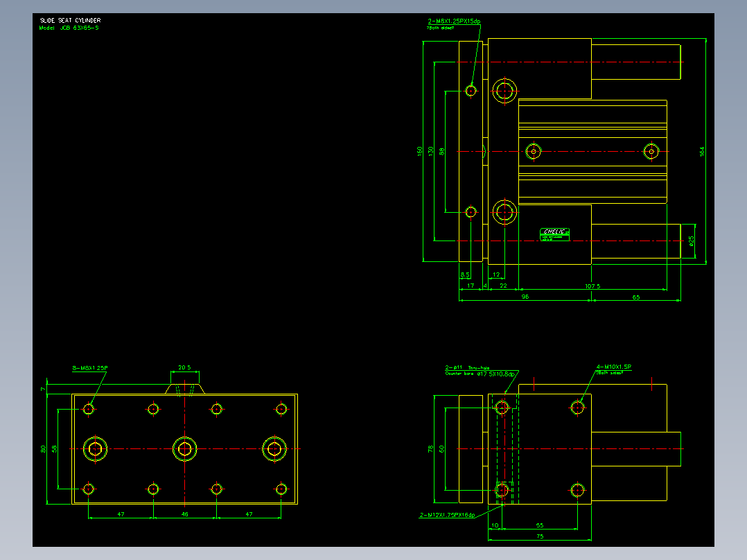This screenshot has width=747, height=560.
Task: Click the "SLIDE SEAT CYLINDER" title text
Action: (71, 21)
